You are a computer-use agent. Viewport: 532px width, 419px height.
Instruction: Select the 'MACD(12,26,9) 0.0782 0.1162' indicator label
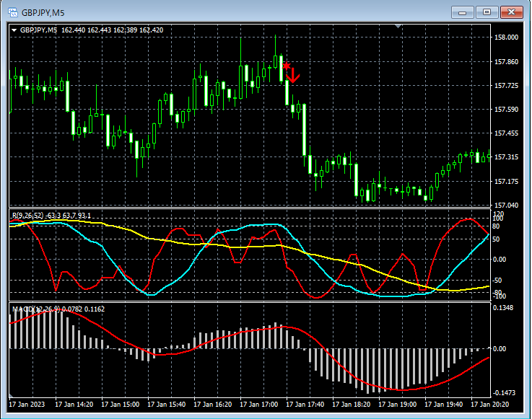pyautogui.click(x=58, y=309)
